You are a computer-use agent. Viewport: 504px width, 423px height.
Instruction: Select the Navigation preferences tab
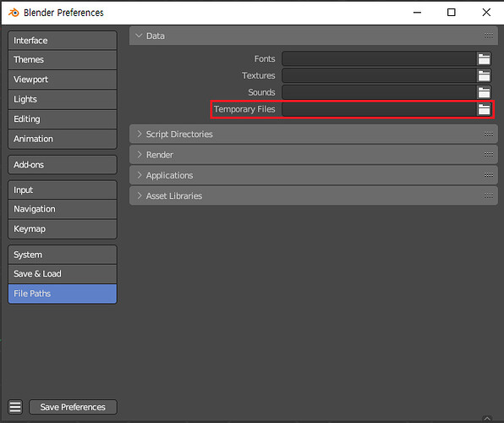[63, 209]
